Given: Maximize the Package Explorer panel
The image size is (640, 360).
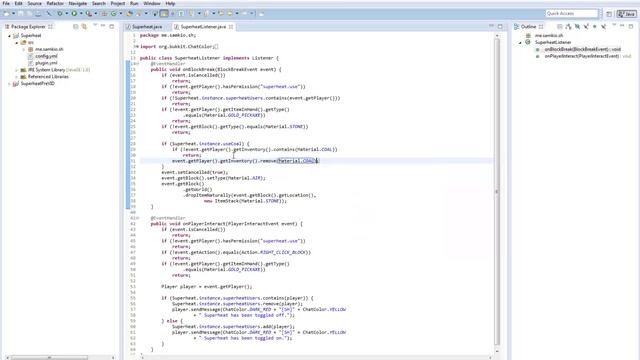Looking at the screenshot, I should pos(111,26).
